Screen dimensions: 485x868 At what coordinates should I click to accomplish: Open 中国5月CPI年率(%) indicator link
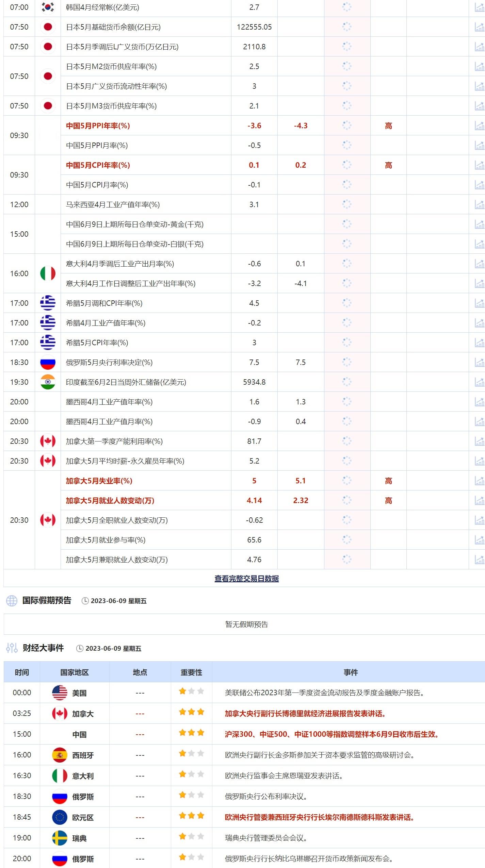click(x=98, y=165)
